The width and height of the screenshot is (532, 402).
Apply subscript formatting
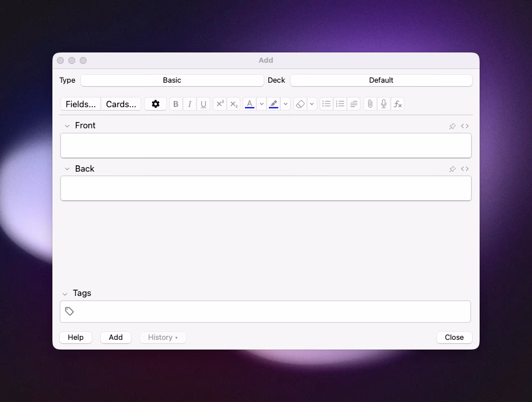(234, 104)
